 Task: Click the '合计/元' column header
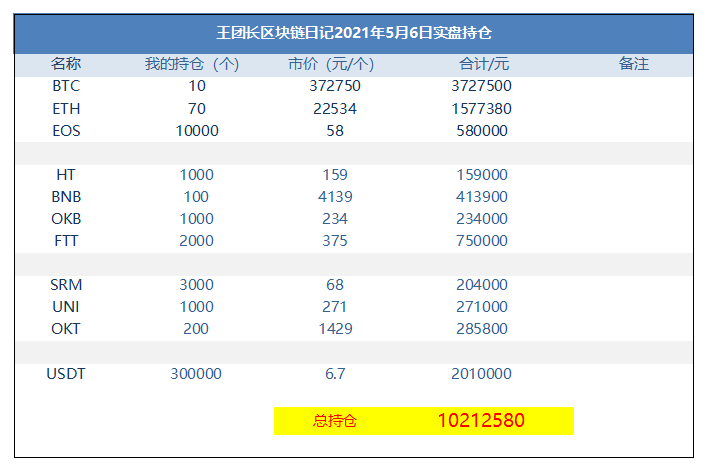[484, 64]
